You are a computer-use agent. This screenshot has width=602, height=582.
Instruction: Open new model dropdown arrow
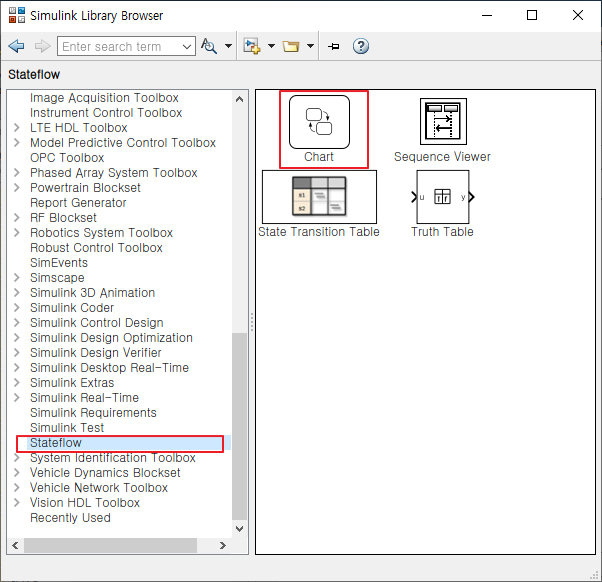tap(271, 46)
